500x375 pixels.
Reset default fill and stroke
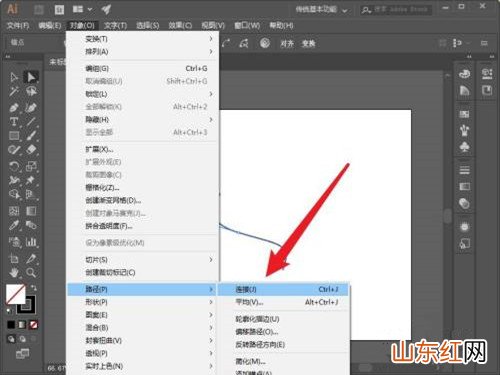tap(9, 311)
